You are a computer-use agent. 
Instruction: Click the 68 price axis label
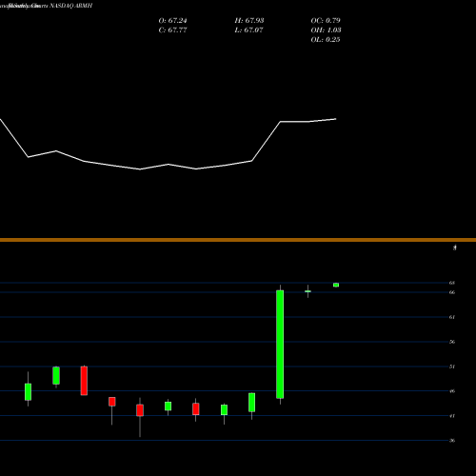tap(452, 283)
